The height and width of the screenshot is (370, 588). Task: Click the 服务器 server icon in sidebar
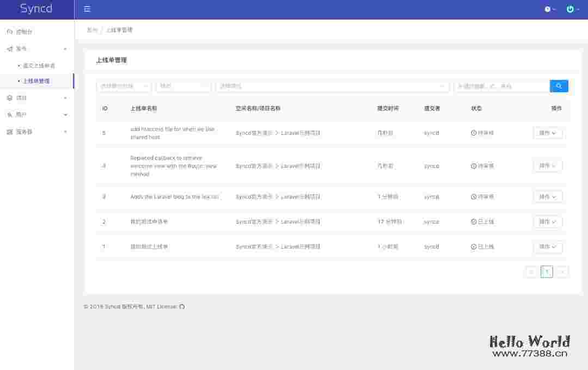pyautogui.click(x=10, y=132)
